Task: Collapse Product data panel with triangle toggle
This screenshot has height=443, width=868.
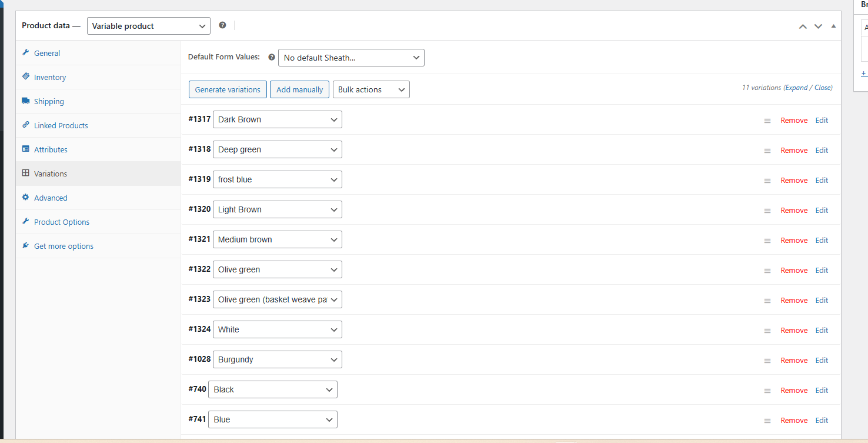Action: click(833, 26)
